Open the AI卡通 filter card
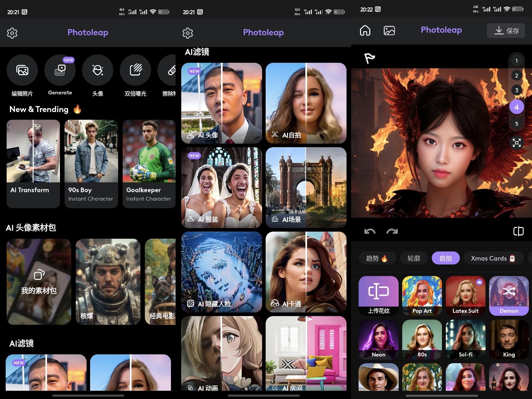This screenshot has height=399, width=532. tap(306, 272)
